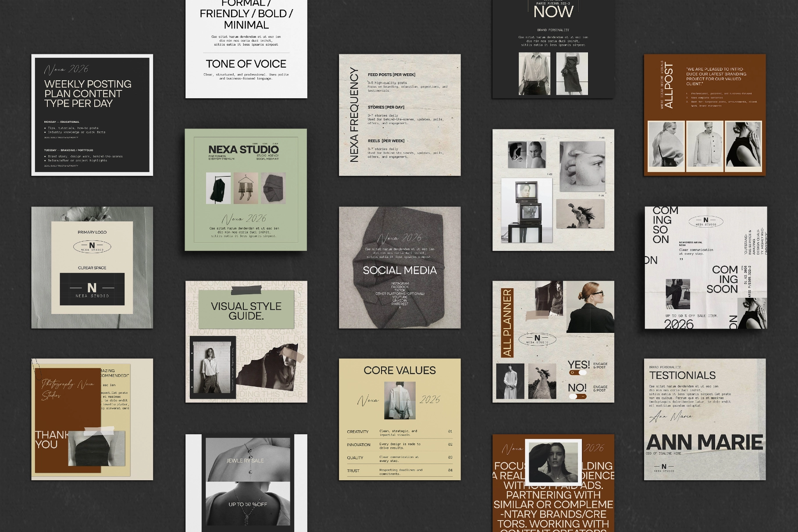Image resolution: width=798 pixels, height=532 pixels.
Task: Click the Tone of Voice heading
Action: click(246, 64)
